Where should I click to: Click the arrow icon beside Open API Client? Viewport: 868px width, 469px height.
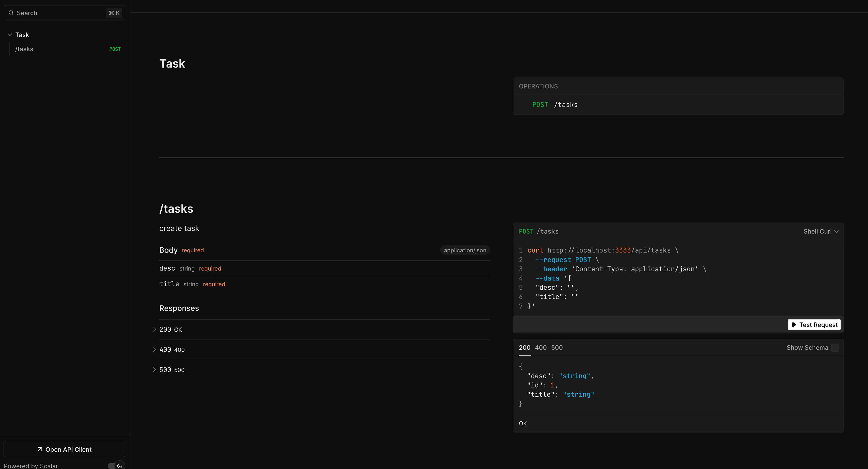[40, 449]
